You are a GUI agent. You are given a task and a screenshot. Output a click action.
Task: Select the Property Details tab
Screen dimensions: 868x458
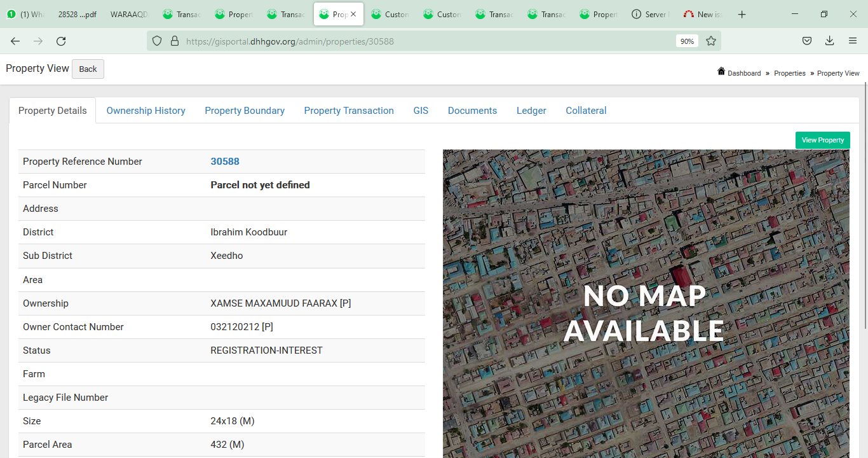(53, 111)
